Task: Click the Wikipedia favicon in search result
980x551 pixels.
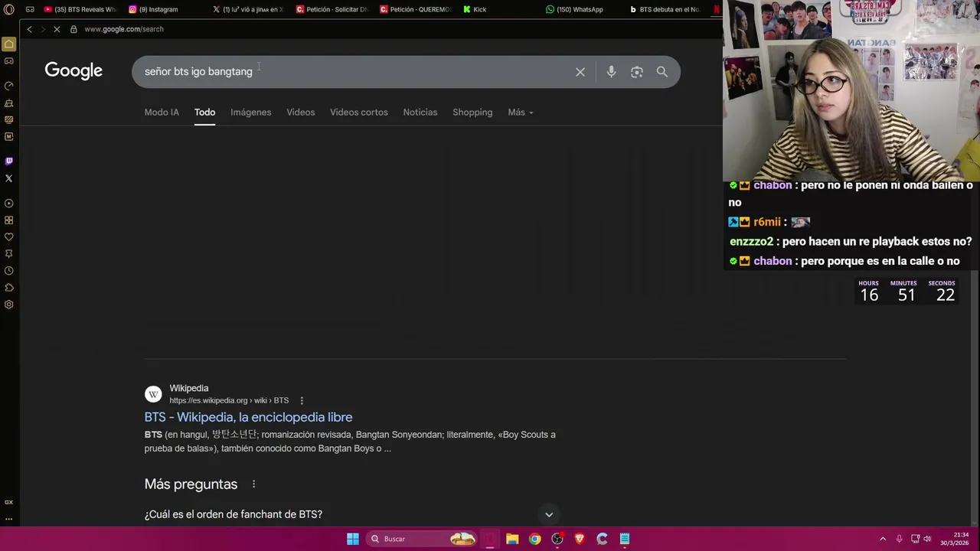Action: [153, 394]
